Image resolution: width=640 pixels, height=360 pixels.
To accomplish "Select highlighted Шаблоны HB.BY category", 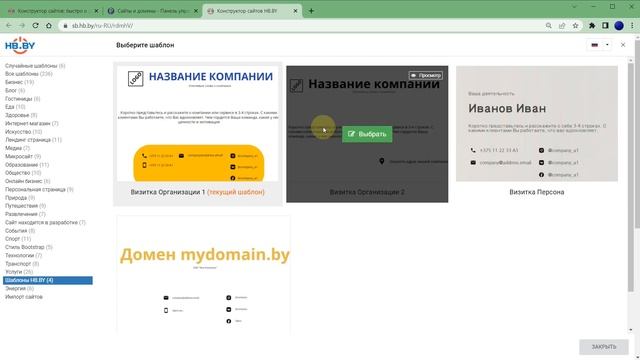I will pyautogui.click(x=48, y=280).
